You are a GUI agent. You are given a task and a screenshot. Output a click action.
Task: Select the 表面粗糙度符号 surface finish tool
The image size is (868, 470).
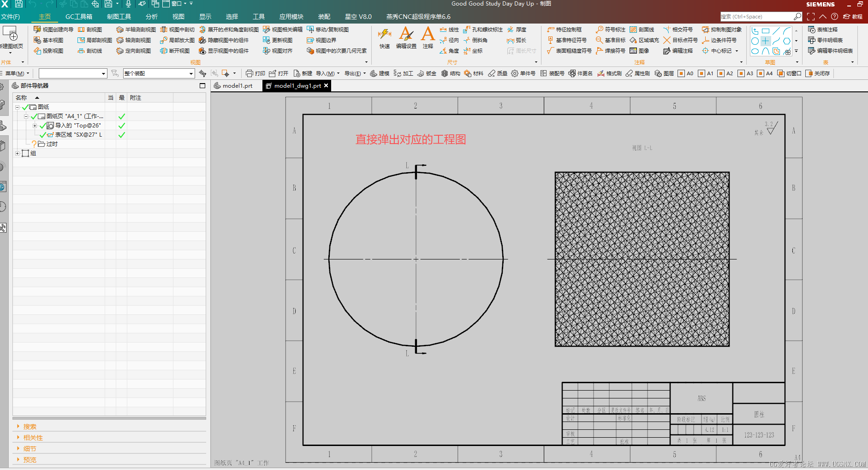(x=569, y=51)
